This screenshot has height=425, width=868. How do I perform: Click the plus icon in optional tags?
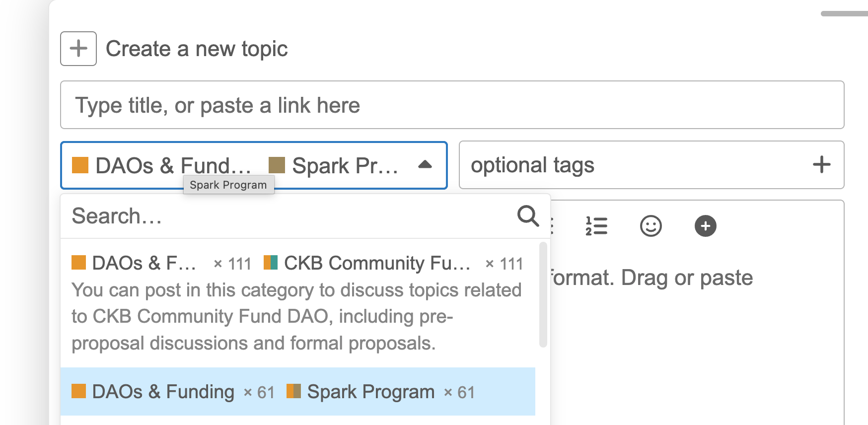tap(821, 164)
